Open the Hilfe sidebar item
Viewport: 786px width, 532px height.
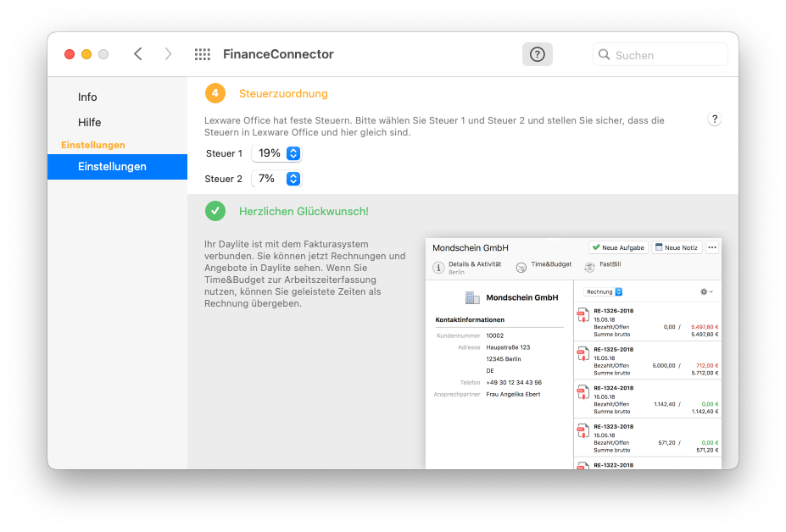89,122
